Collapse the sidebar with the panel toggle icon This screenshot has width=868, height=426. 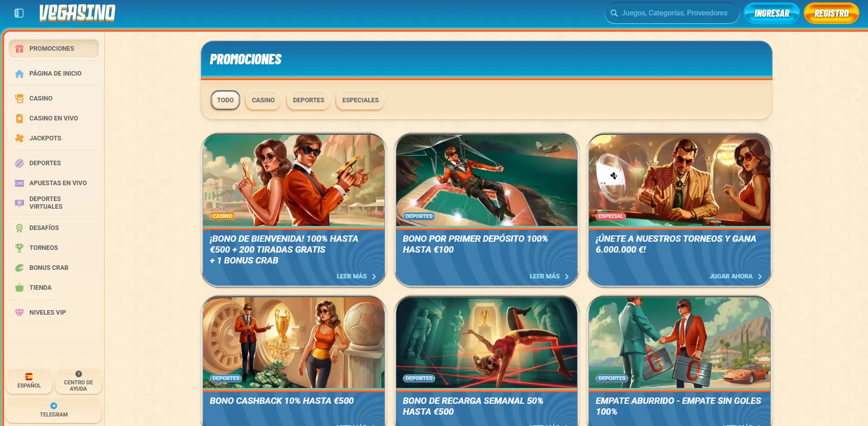pyautogui.click(x=19, y=13)
